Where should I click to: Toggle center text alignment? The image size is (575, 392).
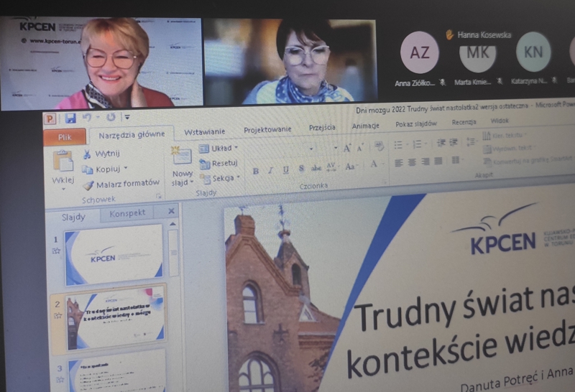412,162
